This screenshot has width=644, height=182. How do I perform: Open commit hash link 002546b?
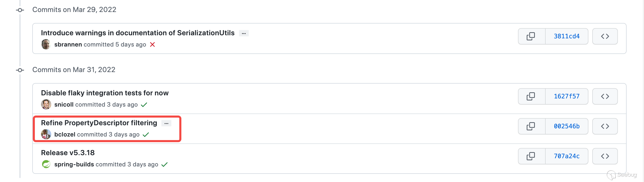pyautogui.click(x=567, y=126)
